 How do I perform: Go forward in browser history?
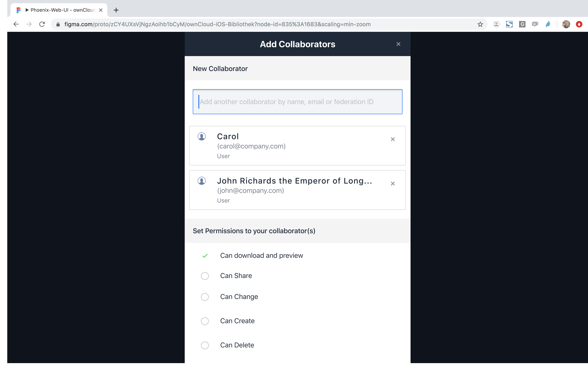pyautogui.click(x=29, y=24)
